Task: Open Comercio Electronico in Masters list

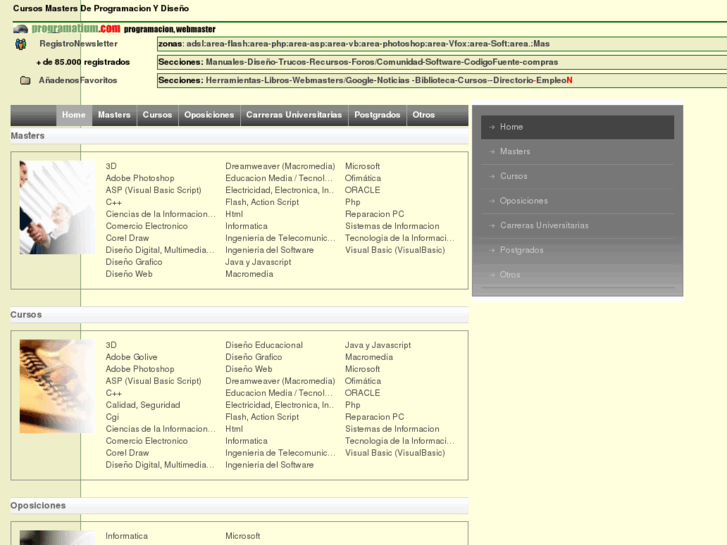Action: 147,226
